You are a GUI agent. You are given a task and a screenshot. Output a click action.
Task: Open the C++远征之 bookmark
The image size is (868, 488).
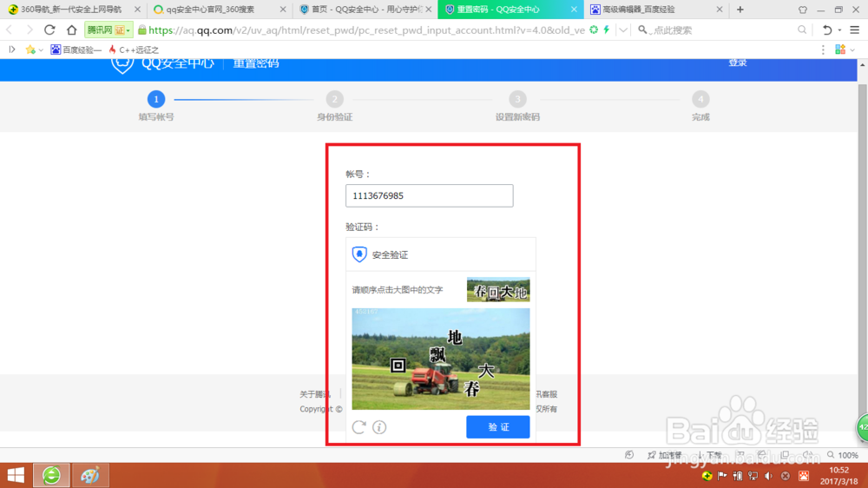pos(134,49)
